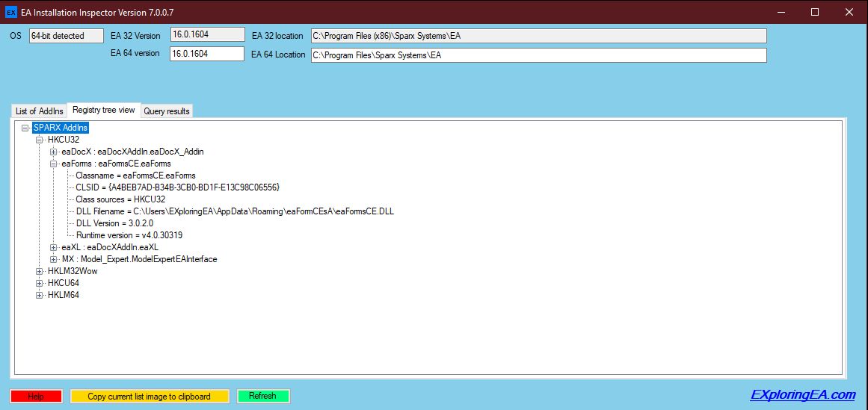Open the Query results tab

click(167, 111)
